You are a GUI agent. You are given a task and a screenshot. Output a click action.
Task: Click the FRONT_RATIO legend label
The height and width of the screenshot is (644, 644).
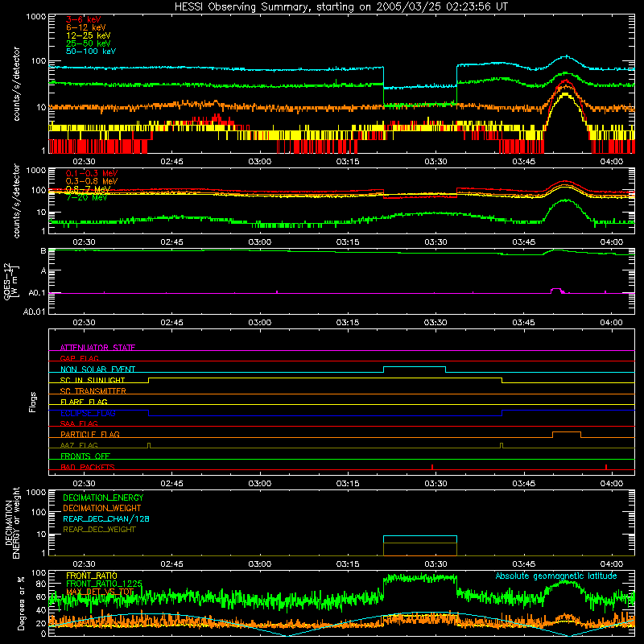coord(92,576)
